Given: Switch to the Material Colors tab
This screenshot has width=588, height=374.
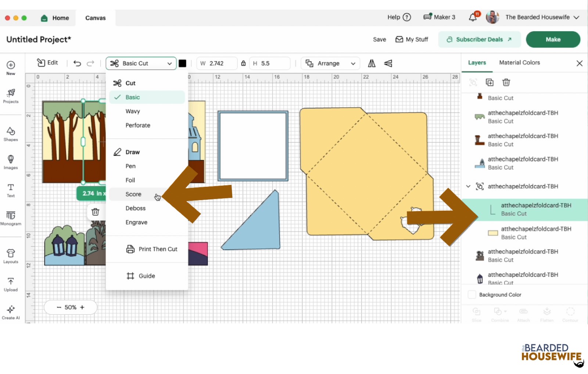Looking at the screenshot, I should coord(519,63).
